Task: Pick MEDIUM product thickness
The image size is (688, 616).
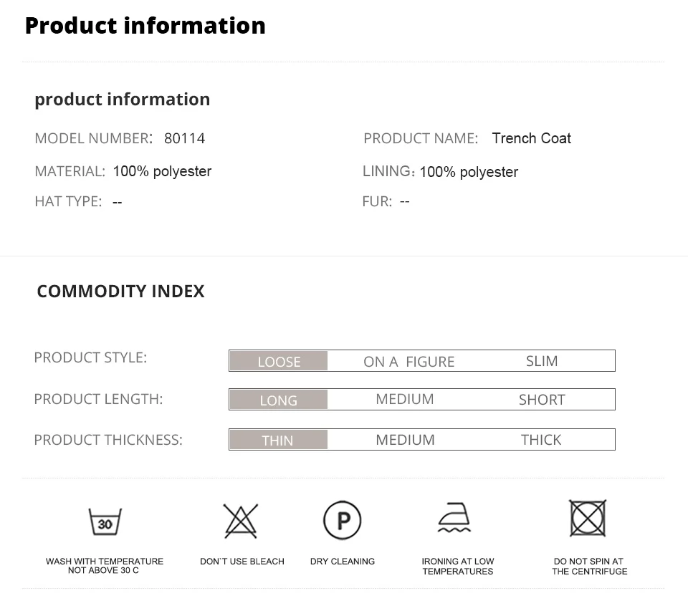Action: (405, 440)
